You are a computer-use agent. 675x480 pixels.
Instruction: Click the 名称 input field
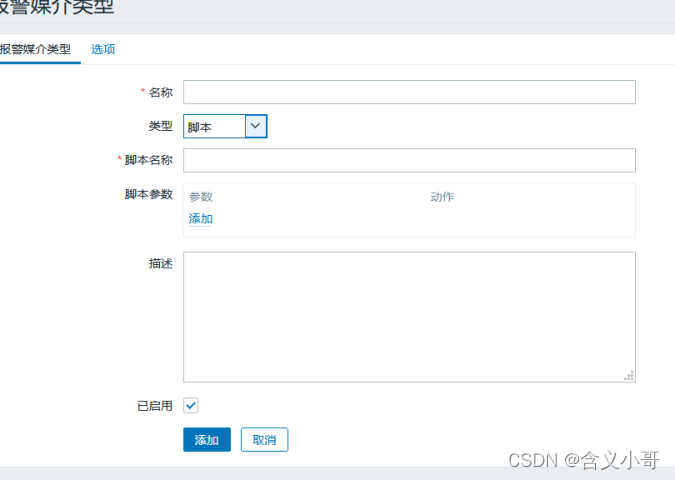[x=409, y=92]
